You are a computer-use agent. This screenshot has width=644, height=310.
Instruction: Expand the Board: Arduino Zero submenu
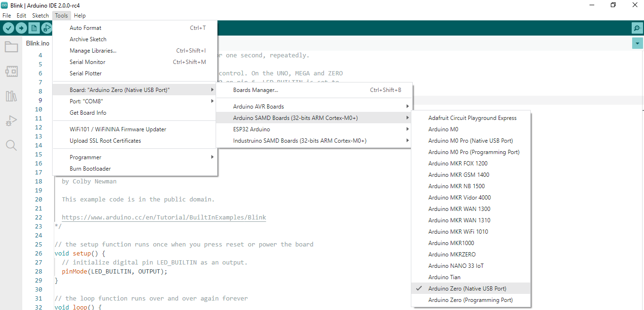pyautogui.click(x=135, y=90)
